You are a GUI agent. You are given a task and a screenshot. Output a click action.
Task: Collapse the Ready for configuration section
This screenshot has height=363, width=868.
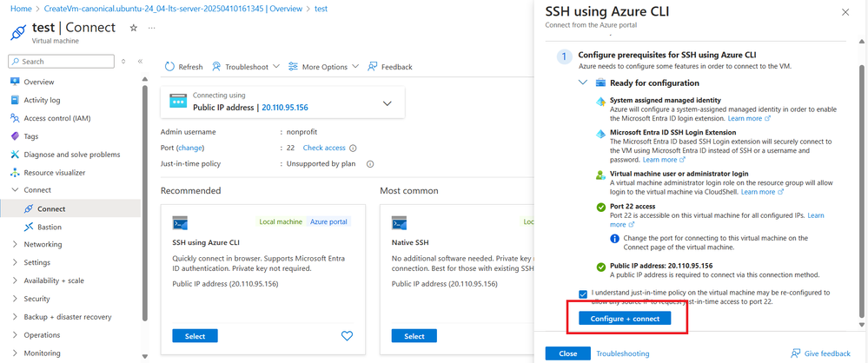coord(583,82)
